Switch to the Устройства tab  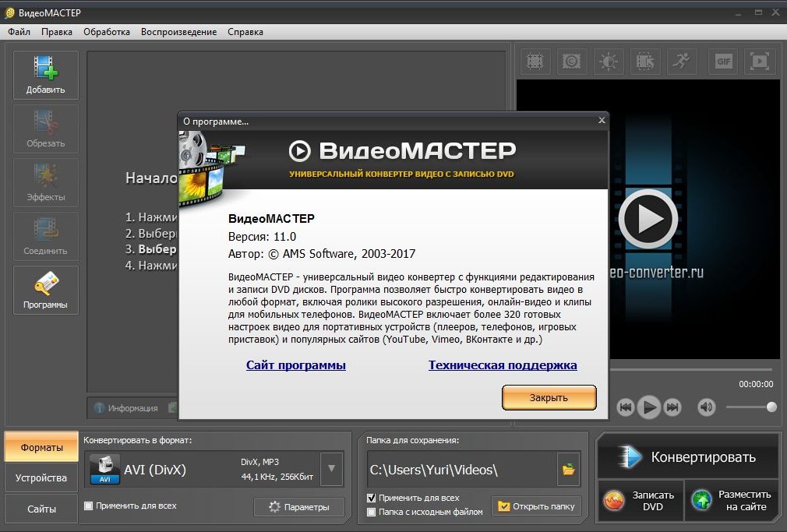[x=41, y=477]
